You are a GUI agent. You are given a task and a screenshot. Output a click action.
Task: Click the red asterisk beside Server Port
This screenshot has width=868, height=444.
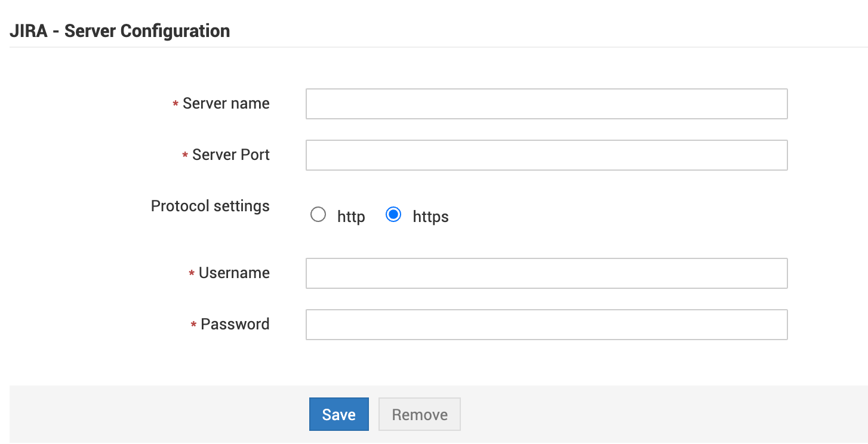click(x=185, y=156)
